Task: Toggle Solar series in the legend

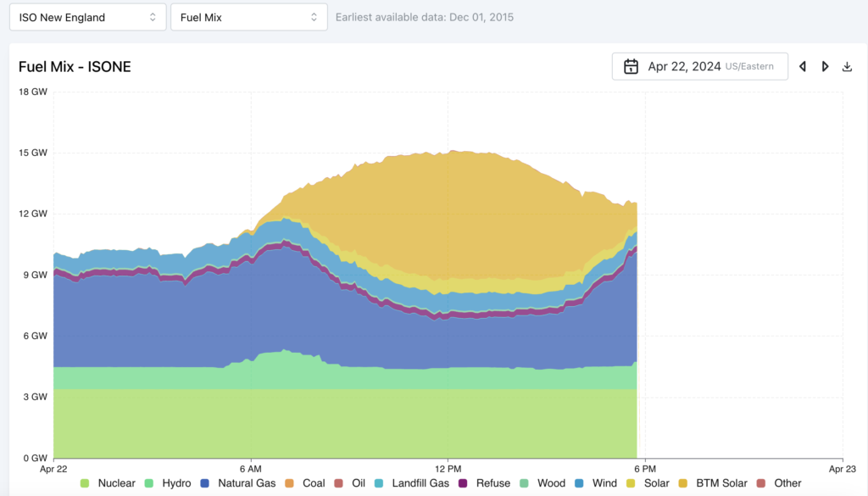Action: 648,483
